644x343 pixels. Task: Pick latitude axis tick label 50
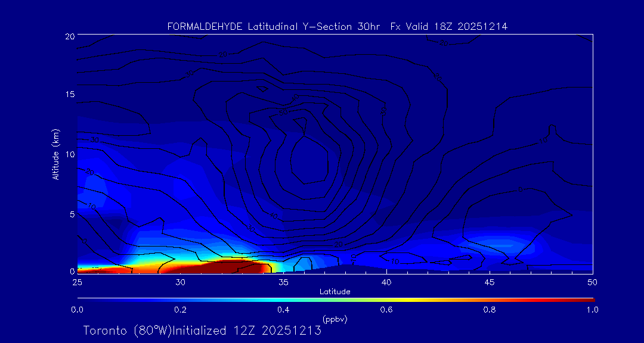593,282
